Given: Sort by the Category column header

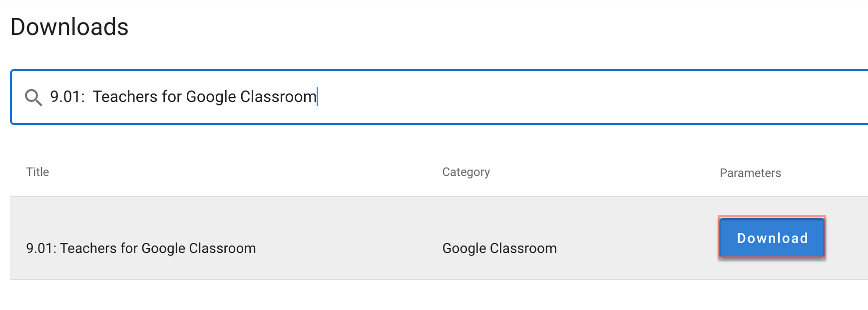Looking at the screenshot, I should (466, 172).
